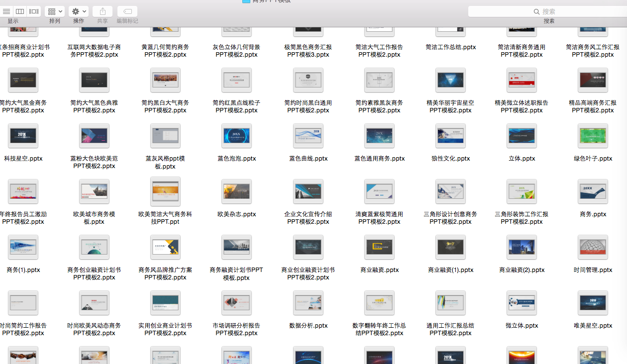The image size is (627, 364).
Task: Select the 蓝色通用商务.pptx file icon
Action: (x=379, y=136)
